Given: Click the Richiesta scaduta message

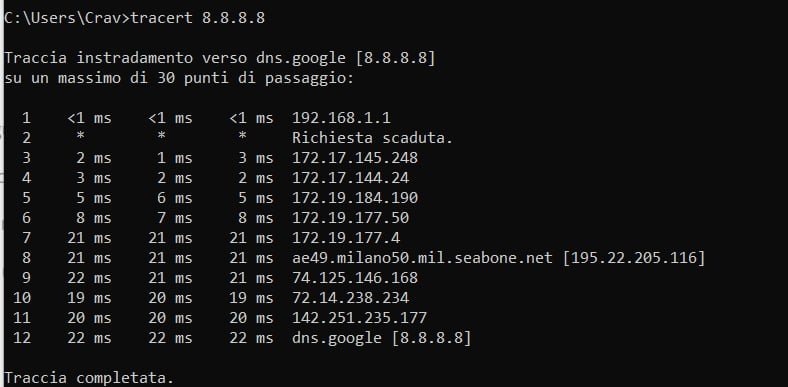Looking at the screenshot, I should pos(372,138).
